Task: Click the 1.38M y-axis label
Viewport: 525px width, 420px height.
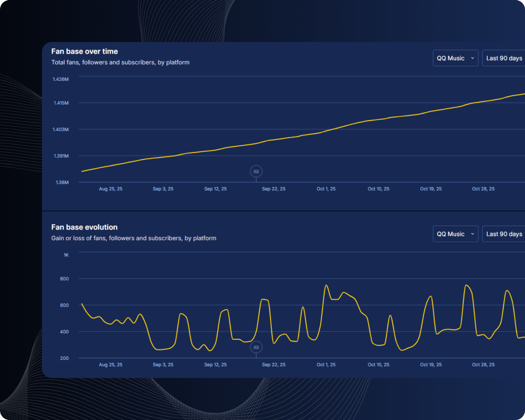Action: click(62, 182)
